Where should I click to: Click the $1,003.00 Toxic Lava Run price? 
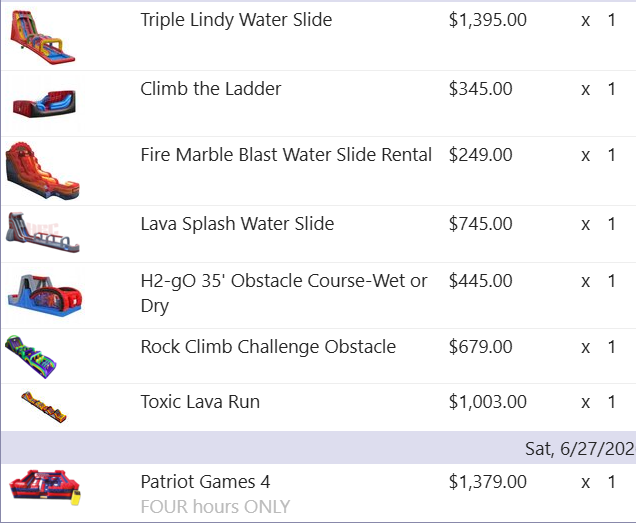[x=487, y=402]
